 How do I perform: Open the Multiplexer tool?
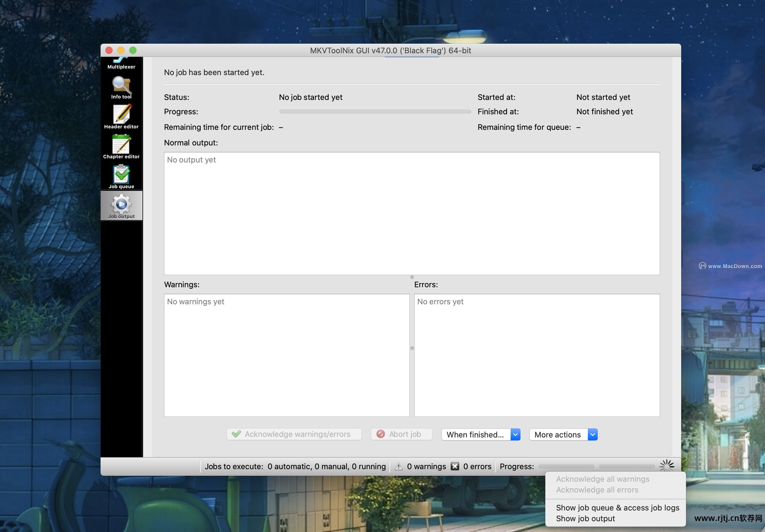pos(121,63)
